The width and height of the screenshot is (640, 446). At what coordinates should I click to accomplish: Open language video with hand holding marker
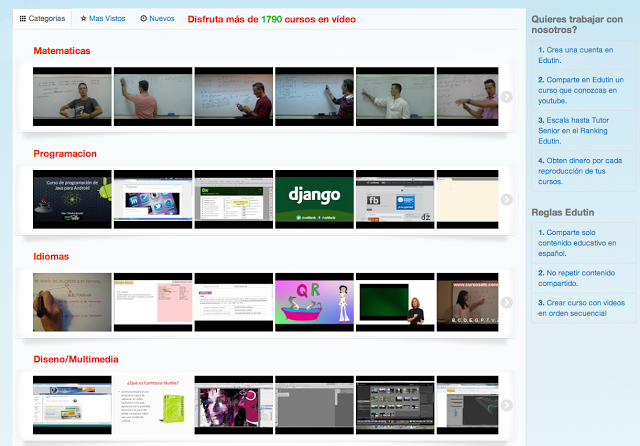coord(72,302)
